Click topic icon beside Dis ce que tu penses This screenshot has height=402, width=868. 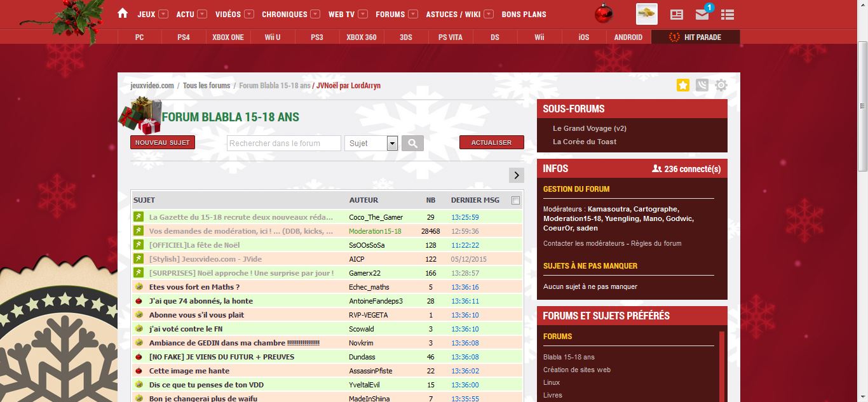pyautogui.click(x=139, y=384)
